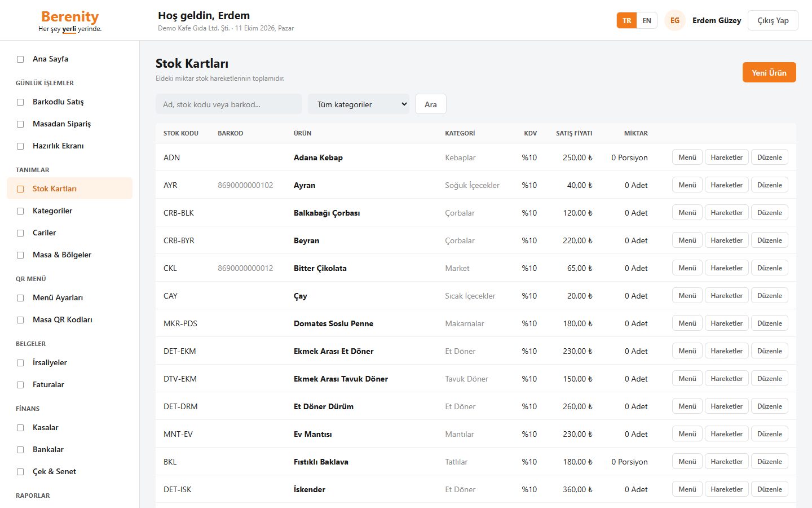Open Masa & Bölgeler page
Viewport: 812px width, 508px height.
[x=70, y=255]
